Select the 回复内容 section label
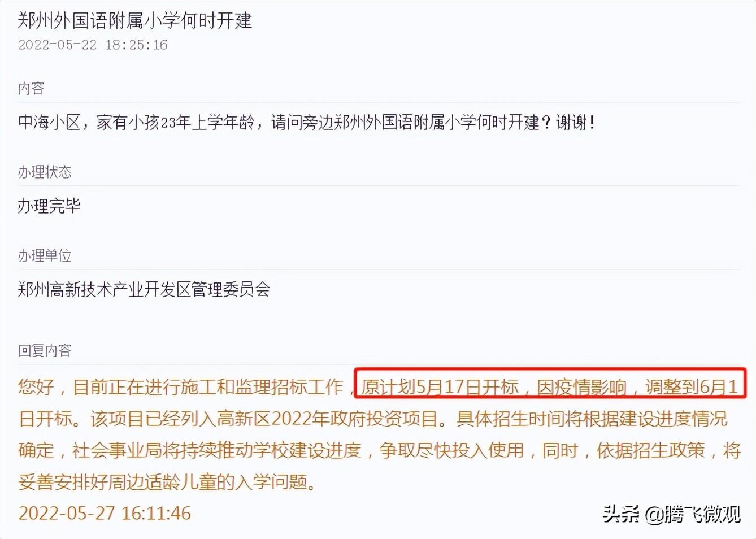Image resolution: width=756 pixels, height=539 pixels. tap(45, 350)
